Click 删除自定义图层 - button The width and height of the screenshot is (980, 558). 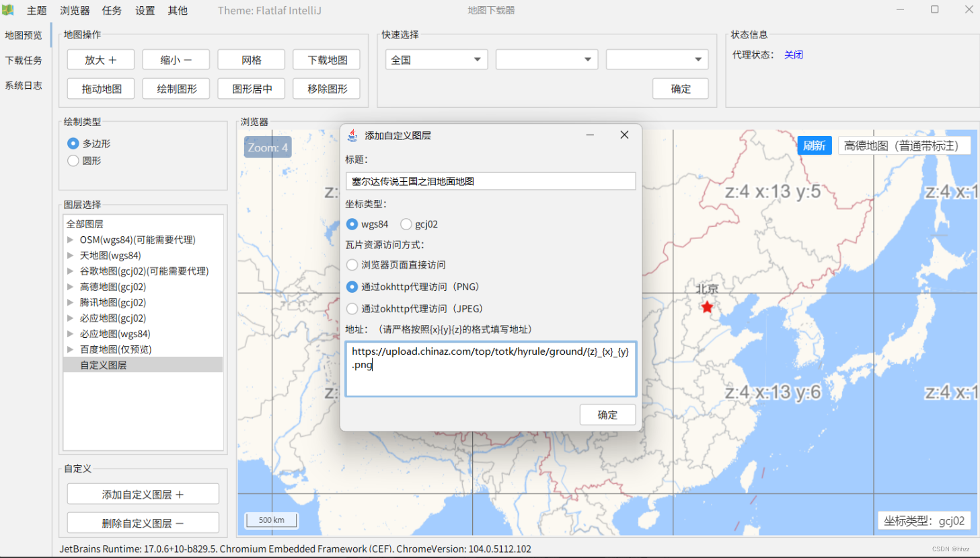(143, 523)
